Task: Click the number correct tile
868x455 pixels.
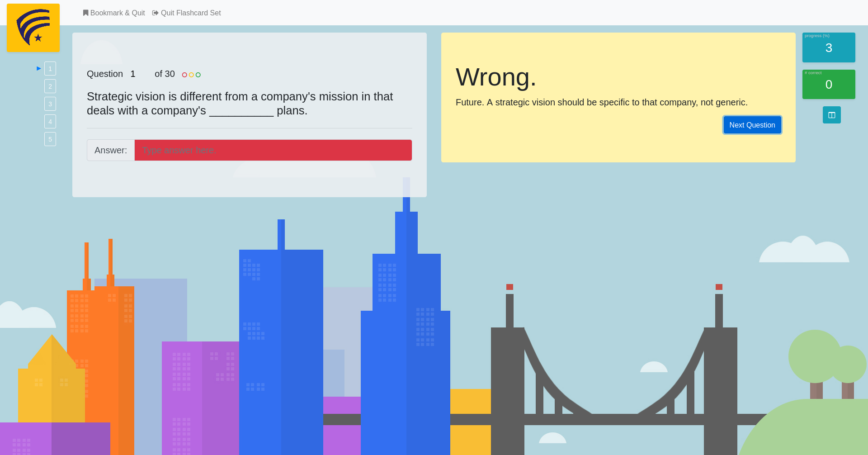Action: tap(829, 84)
